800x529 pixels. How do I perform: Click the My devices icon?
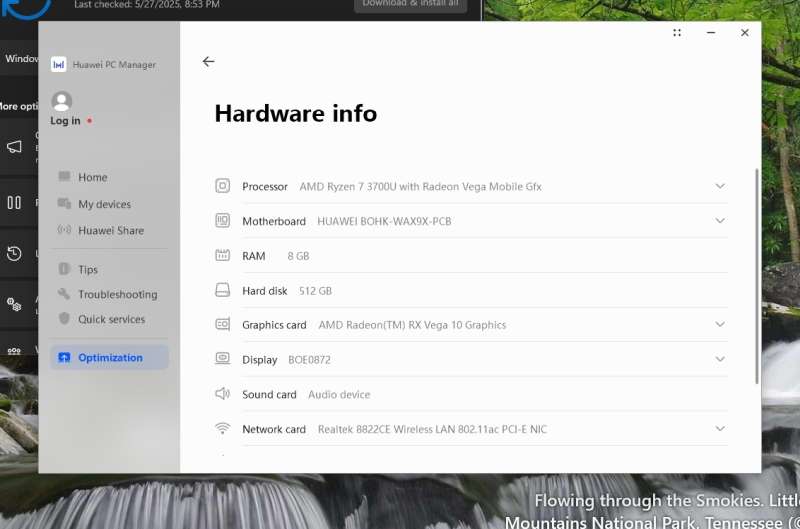pyautogui.click(x=64, y=204)
